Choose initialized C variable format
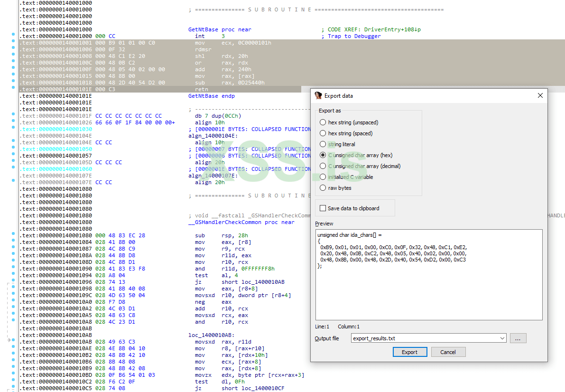The height and width of the screenshot is (392, 565). coord(323,177)
